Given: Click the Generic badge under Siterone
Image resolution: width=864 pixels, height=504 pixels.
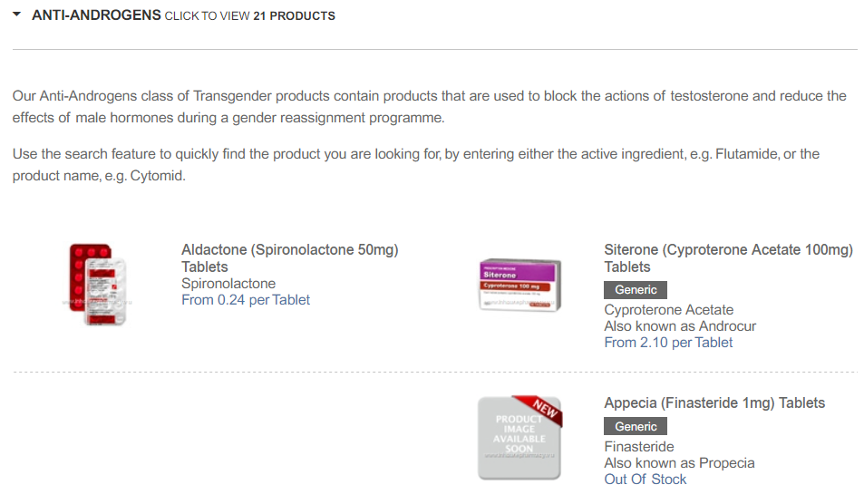Looking at the screenshot, I should tap(636, 290).
